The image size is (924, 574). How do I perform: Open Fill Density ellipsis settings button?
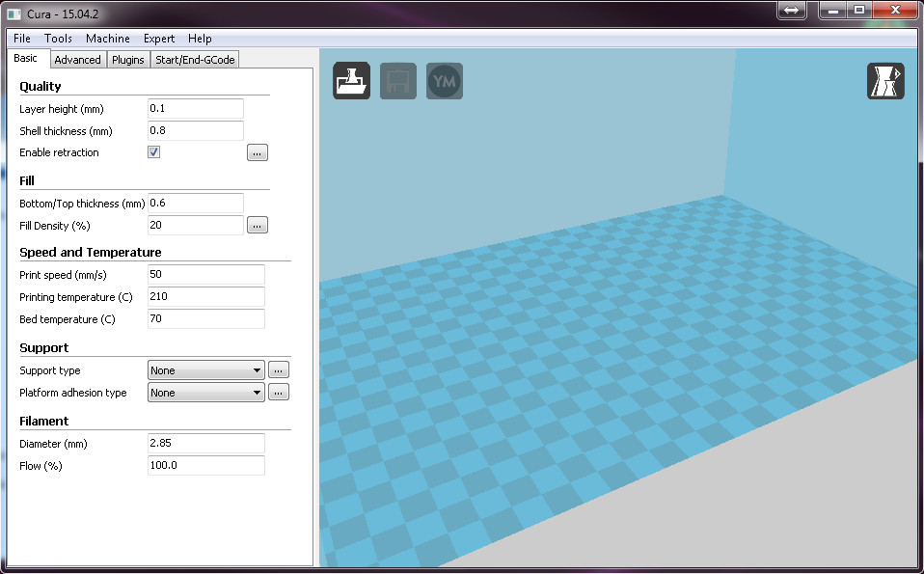[257, 225]
